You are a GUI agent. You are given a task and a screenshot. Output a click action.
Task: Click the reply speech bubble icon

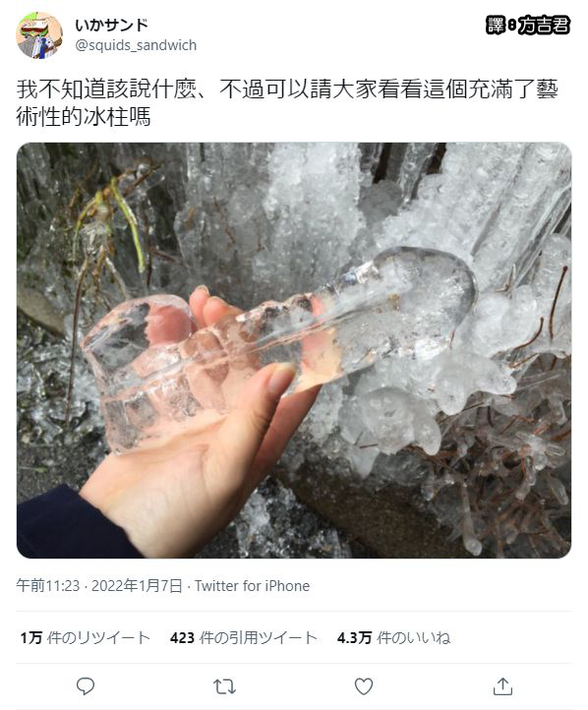[x=86, y=686]
